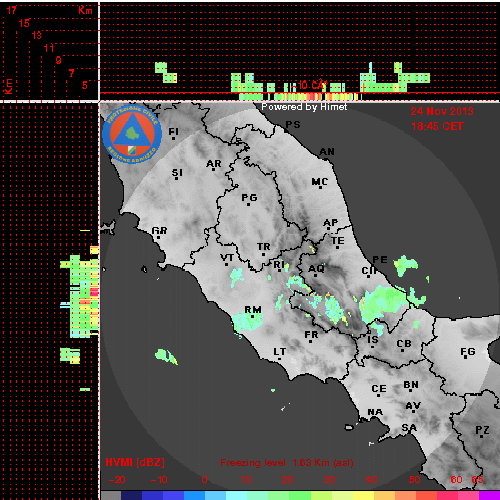Click the "Powered by Himet" text
500x500 pixels.
[304, 107]
